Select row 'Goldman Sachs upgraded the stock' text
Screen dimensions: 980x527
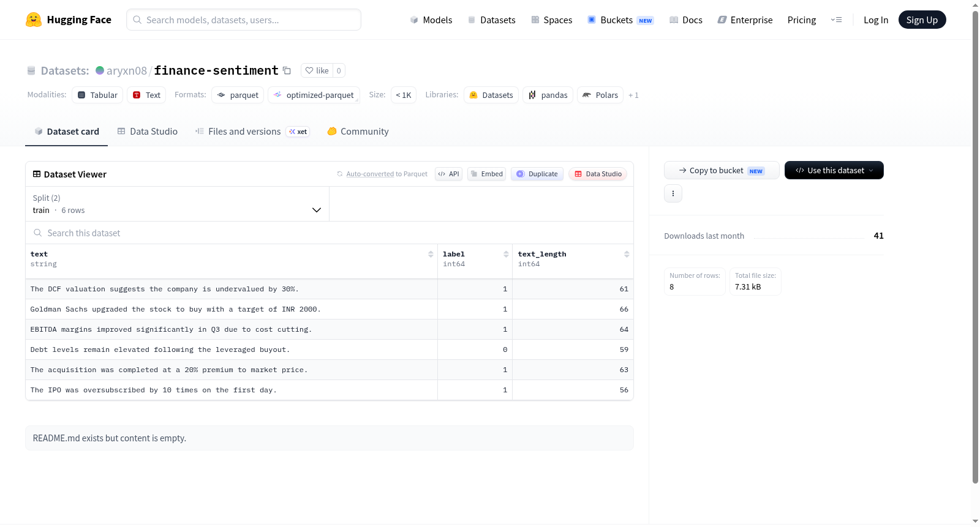(176, 309)
